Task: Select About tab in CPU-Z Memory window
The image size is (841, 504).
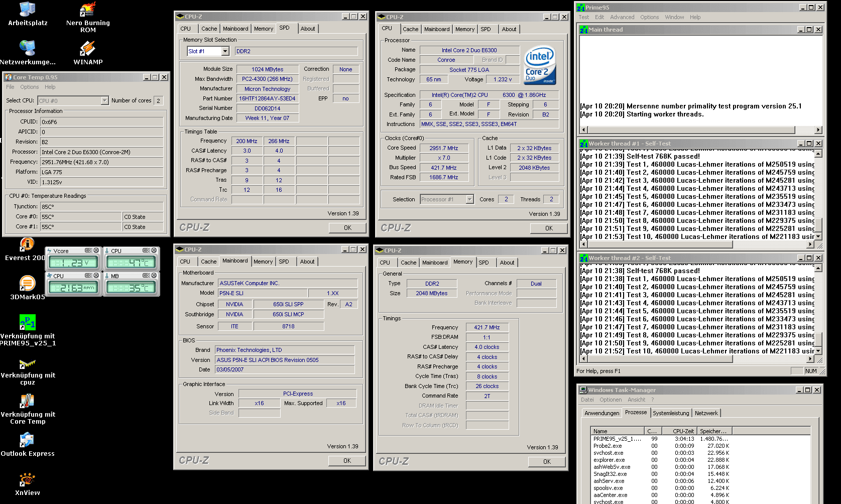Action: 507,263
